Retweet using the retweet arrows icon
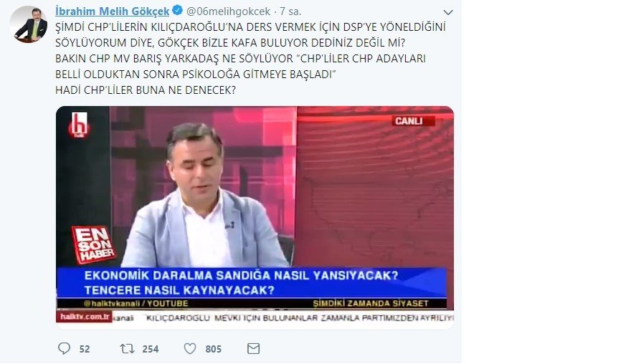 127,348
